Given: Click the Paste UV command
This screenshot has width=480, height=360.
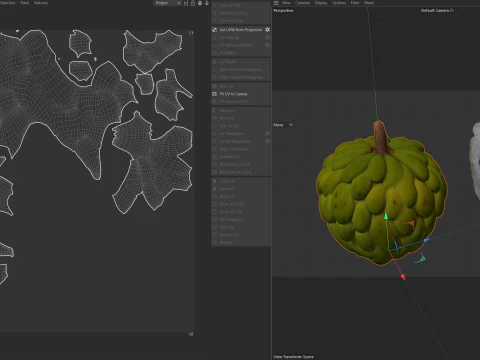Looking at the screenshot, I should pyautogui.click(x=227, y=189).
